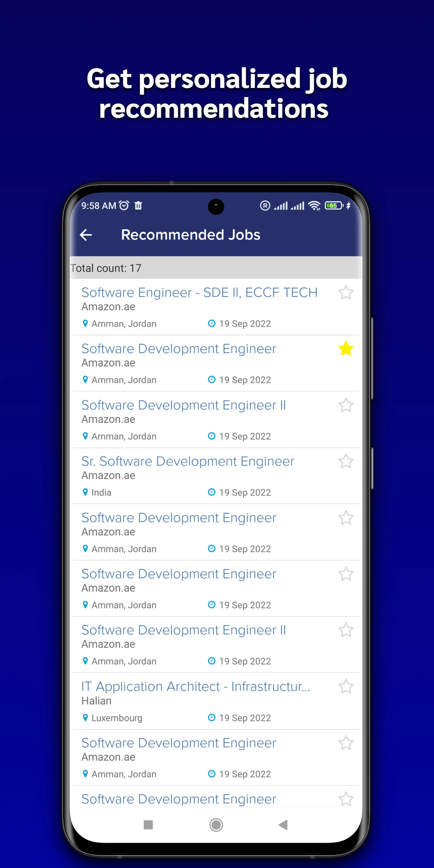Tap the back arrow on Recommended Jobs

(x=86, y=235)
